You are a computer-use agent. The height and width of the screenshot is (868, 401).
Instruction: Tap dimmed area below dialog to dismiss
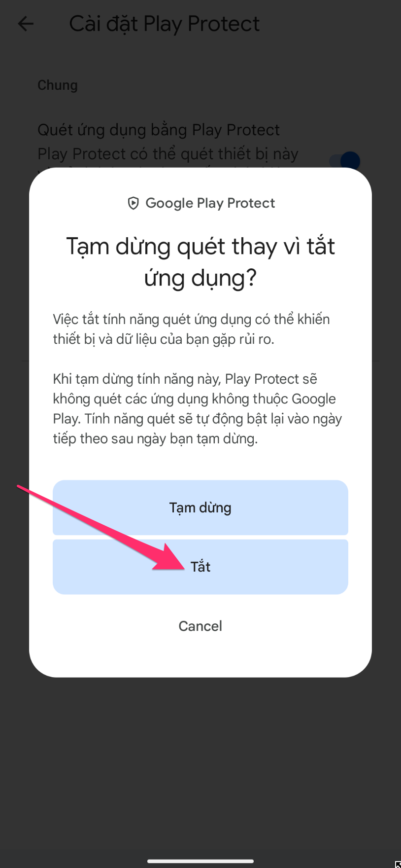200,764
